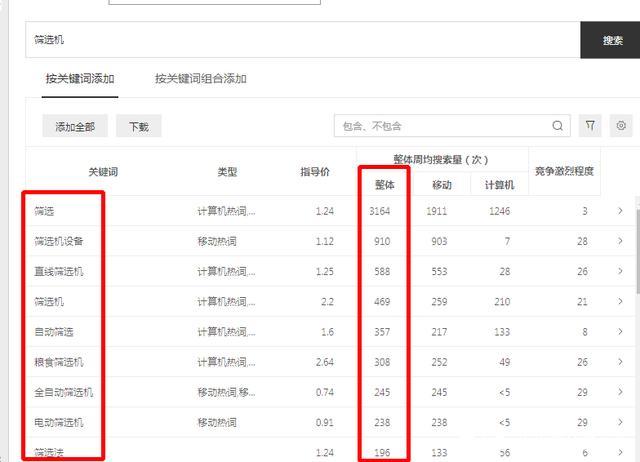
Task: Focus the 筛选机 keyword search field
Action: (x=303, y=40)
